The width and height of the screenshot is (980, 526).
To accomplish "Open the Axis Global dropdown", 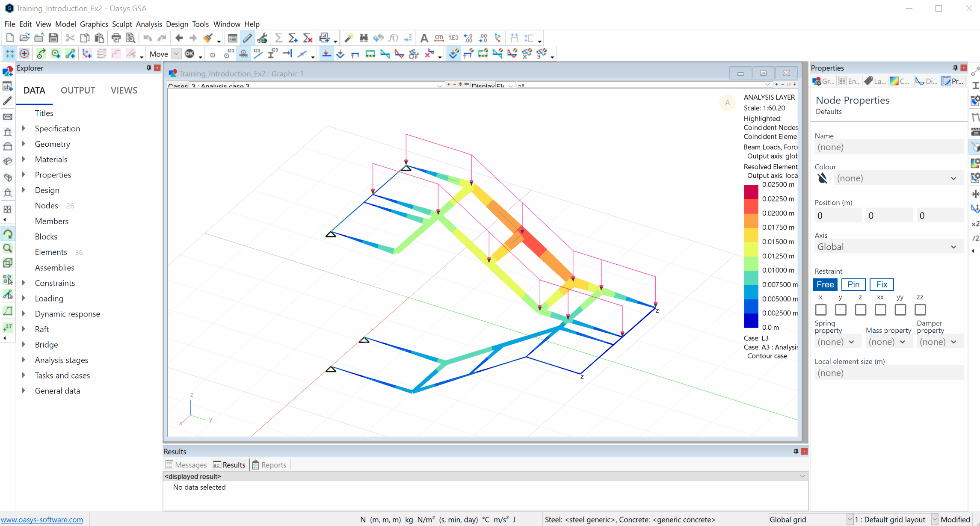I will click(888, 247).
